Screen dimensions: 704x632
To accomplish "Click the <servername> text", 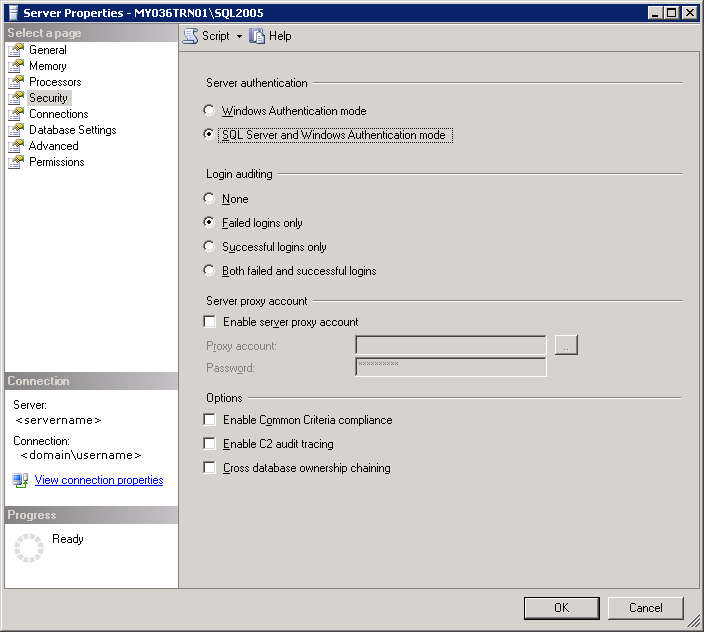I will coord(58,420).
